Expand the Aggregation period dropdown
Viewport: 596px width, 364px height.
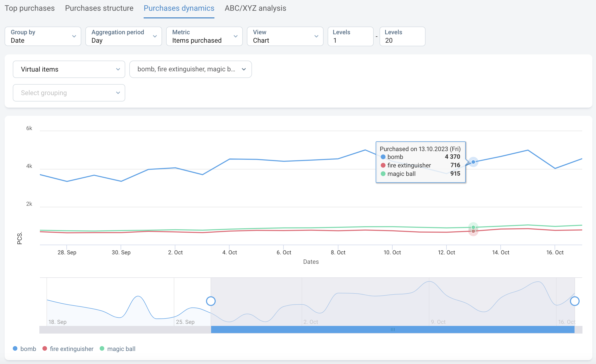124,36
